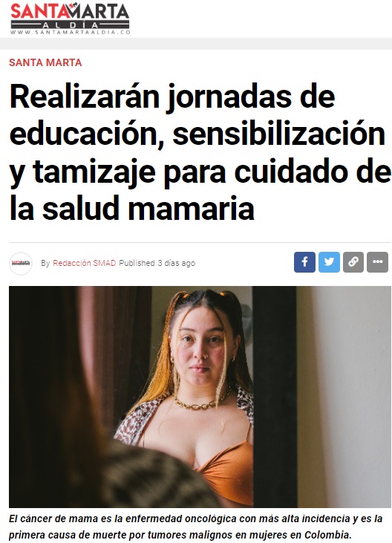Click the By label before the author name
Image resolution: width=392 pixels, height=543 pixels.
(x=45, y=263)
